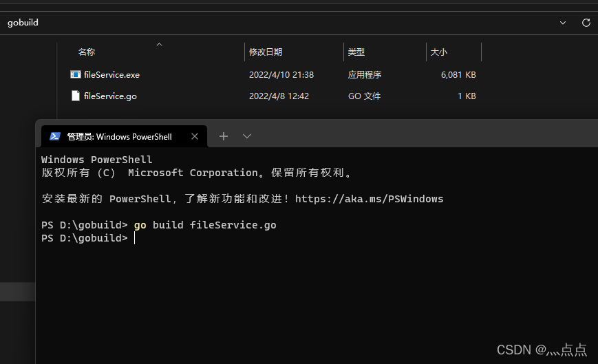Open the https://aka.ms/PSWindows link in terminal

click(369, 199)
